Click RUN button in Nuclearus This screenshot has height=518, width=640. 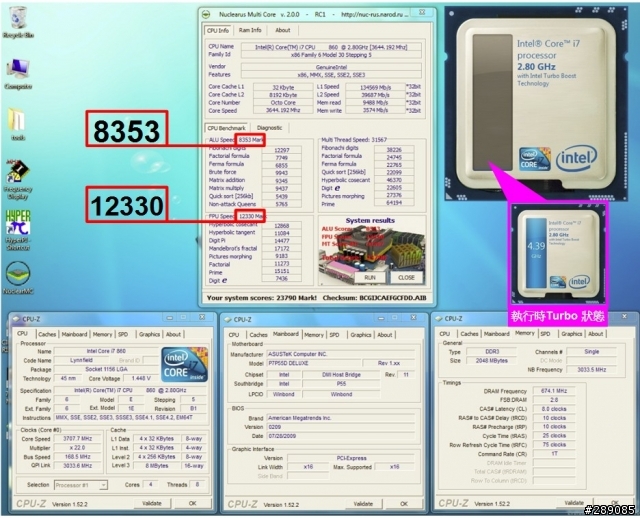pyautogui.click(x=370, y=278)
